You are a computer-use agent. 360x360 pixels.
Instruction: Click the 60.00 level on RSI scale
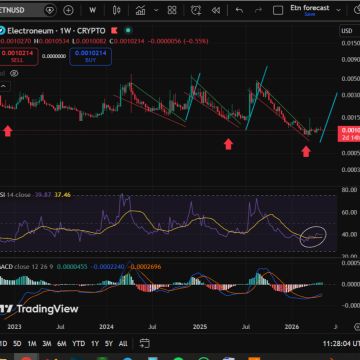point(349,212)
